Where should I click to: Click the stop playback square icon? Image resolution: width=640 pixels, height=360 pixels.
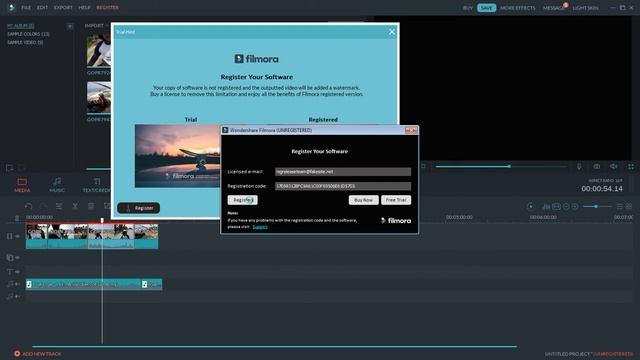pyautogui.click(x=424, y=166)
